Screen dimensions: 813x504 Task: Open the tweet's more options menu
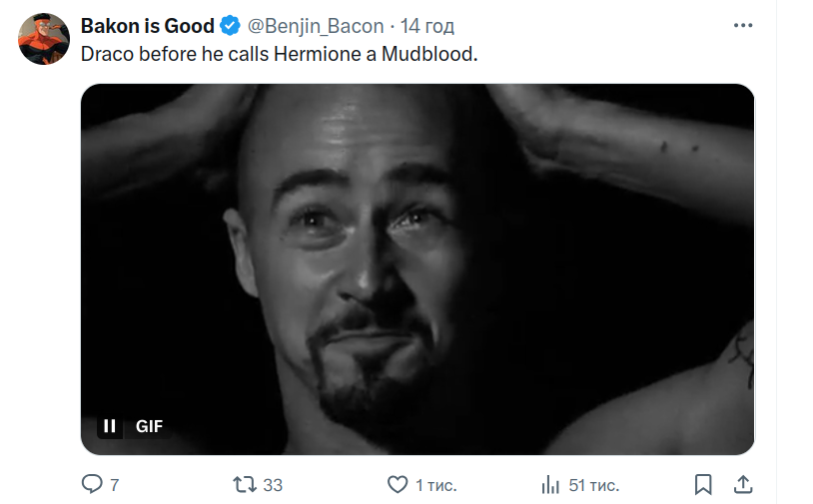coord(743,25)
